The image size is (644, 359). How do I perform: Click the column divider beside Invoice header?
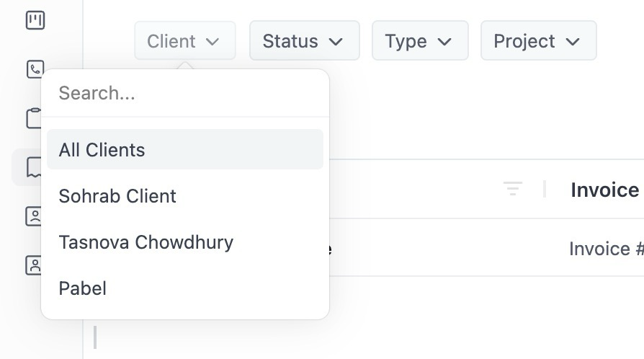pyautogui.click(x=544, y=189)
